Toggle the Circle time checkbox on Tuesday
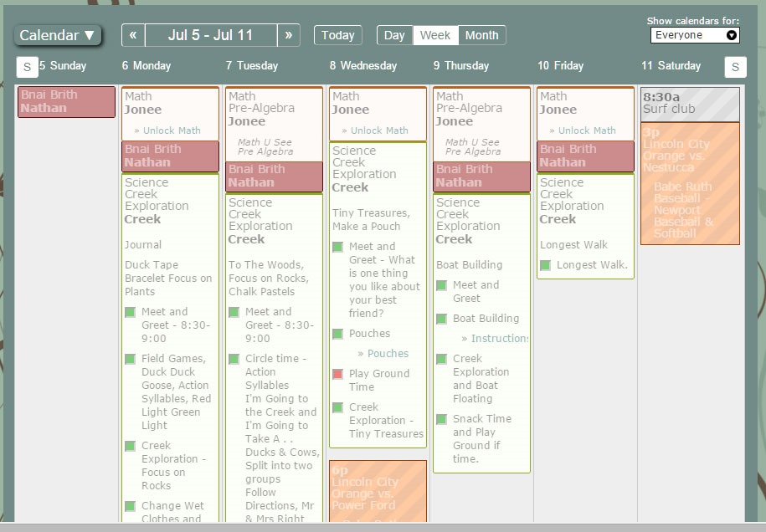766x532 pixels. pyautogui.click(x=234, y=359)
